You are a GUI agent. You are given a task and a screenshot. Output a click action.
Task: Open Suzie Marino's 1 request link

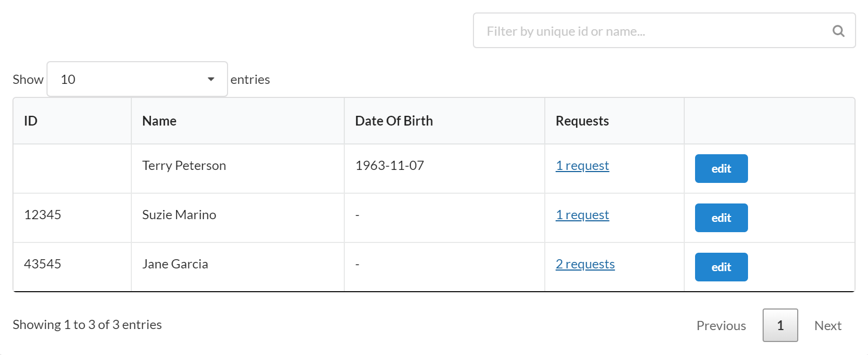click(582, 215)
